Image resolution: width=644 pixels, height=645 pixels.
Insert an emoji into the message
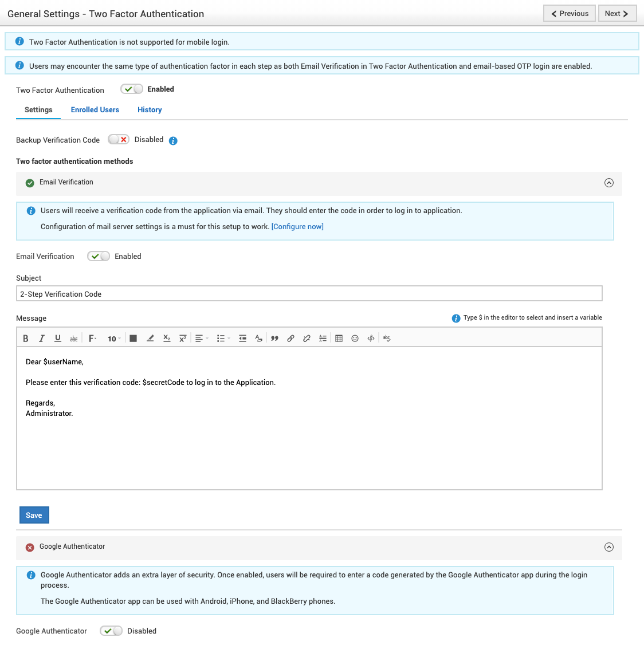pos(355,339)
